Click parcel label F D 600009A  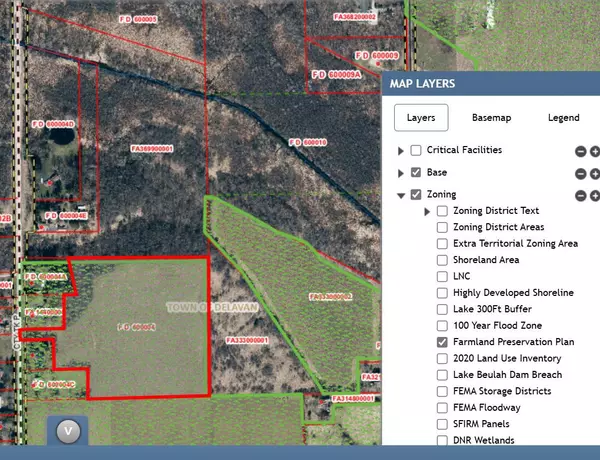point(336,75)
